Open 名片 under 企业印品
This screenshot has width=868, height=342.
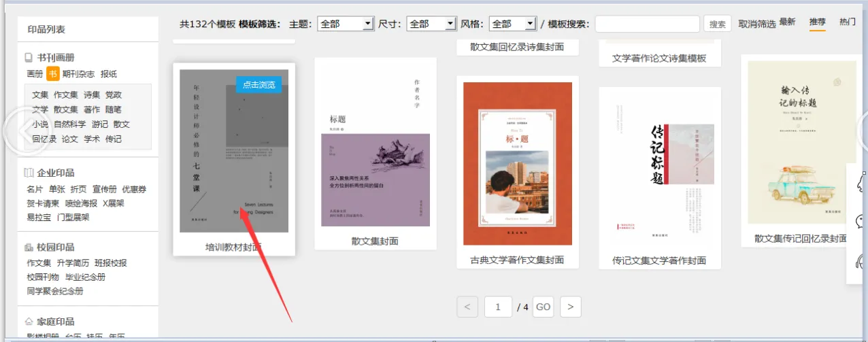tap(35, 189)
